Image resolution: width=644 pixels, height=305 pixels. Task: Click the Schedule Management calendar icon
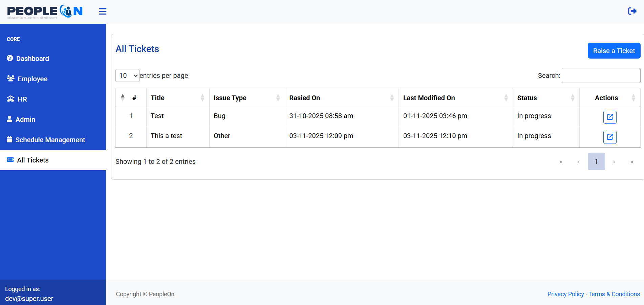[9, 139]
